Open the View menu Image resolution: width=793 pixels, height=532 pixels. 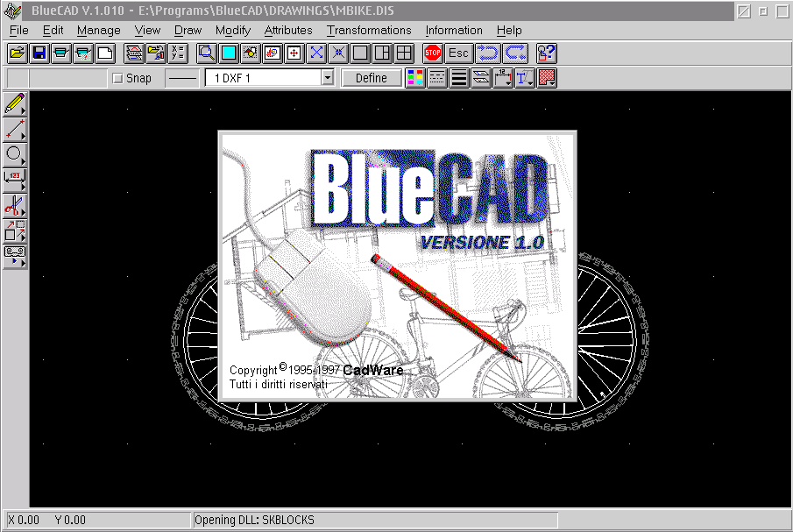click(147, 31)
